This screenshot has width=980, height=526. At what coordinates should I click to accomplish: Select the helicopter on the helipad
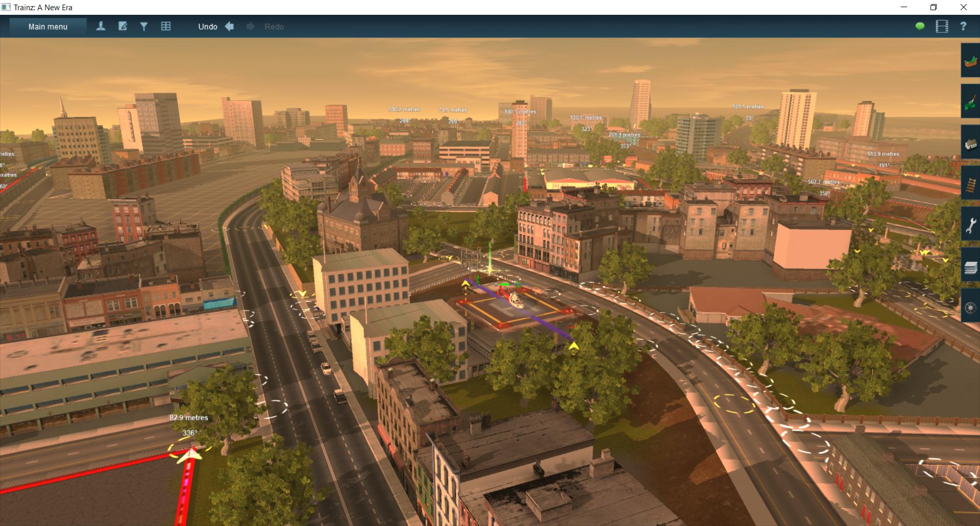(x=512, y=298)
